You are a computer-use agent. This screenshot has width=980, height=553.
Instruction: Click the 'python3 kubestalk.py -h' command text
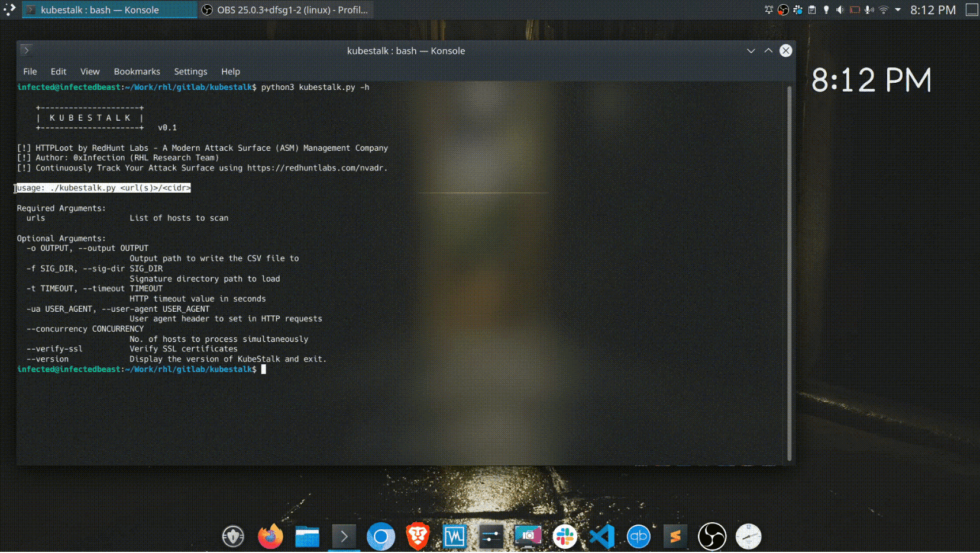point(315,88)
